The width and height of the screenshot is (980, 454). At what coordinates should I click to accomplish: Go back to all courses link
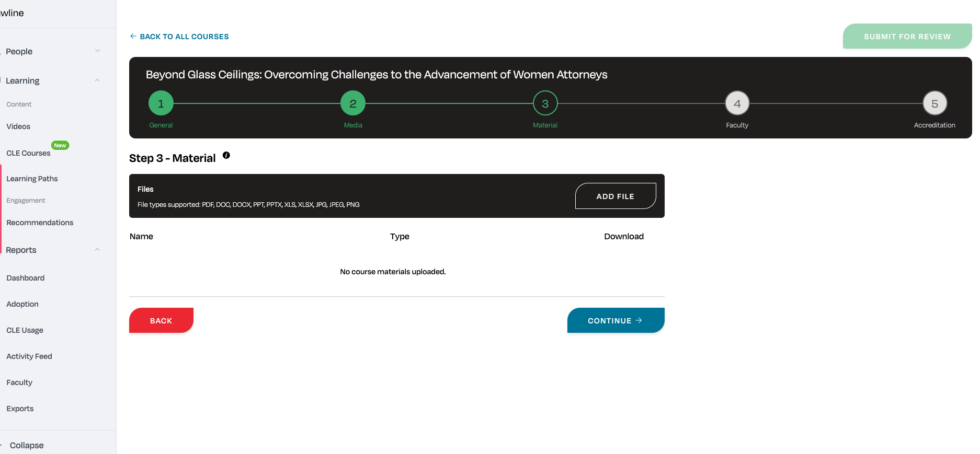pyautogui.click(x=179, y=37)
